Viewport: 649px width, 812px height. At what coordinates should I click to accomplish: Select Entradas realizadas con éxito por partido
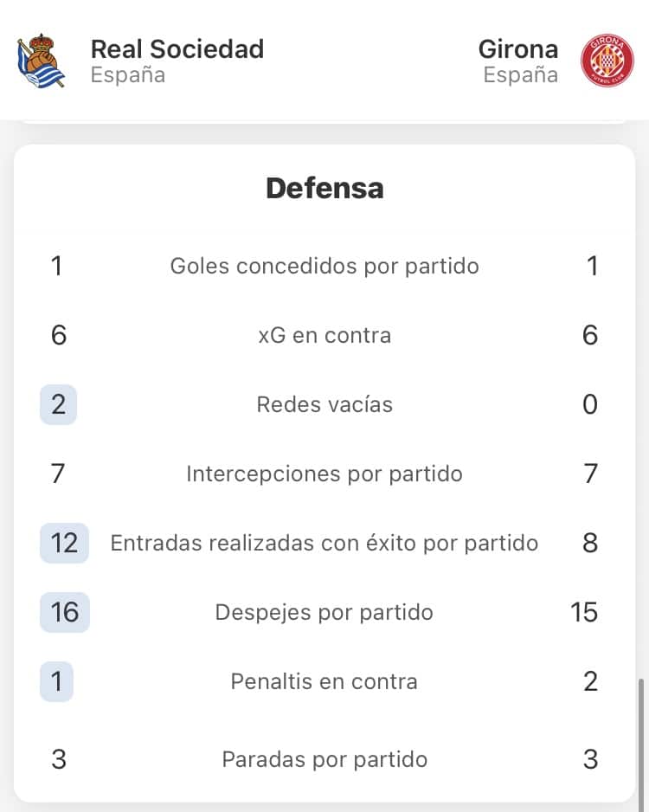point(324,544)
